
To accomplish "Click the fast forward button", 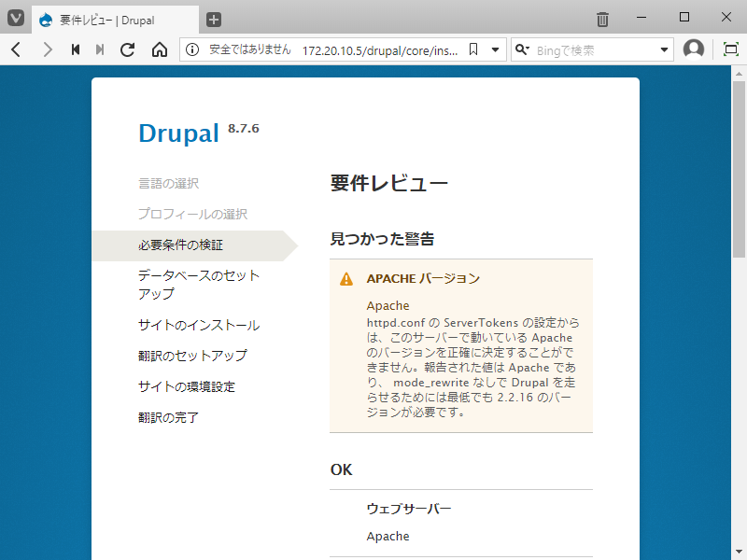I will (x=100, y=49).
